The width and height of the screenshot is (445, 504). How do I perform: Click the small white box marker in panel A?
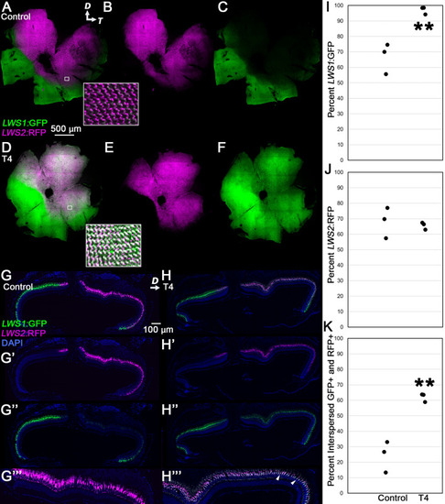tap(67, 79)
